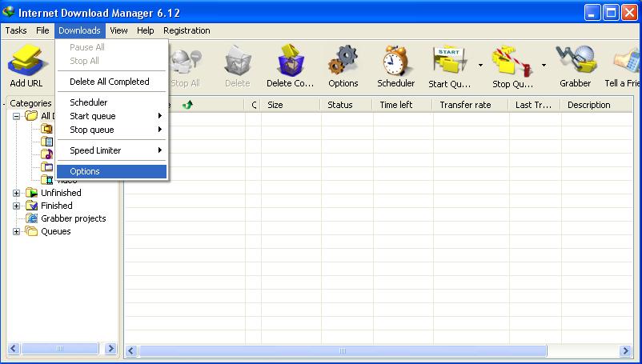Click the Tell a Friend toolbar icon

(x=627, y=61)
